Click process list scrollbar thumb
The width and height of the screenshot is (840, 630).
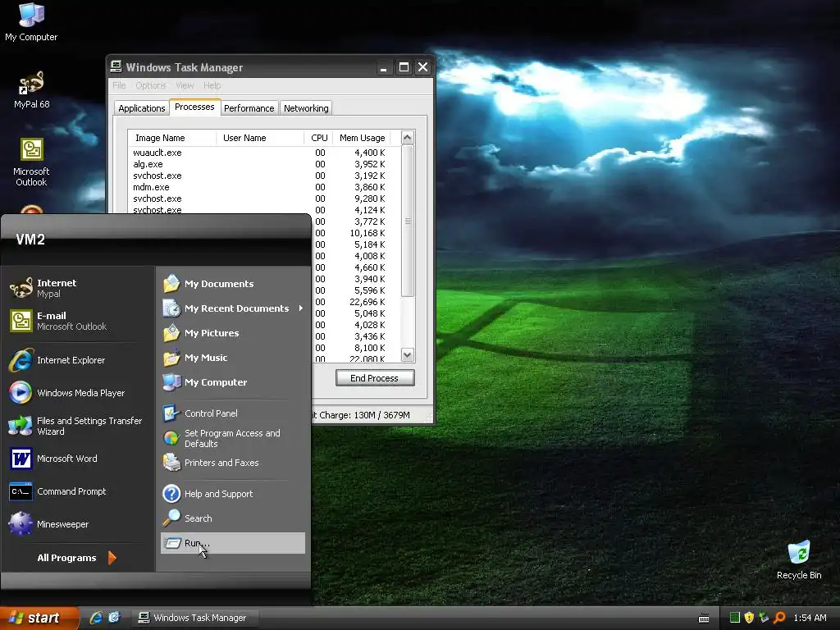407,221
